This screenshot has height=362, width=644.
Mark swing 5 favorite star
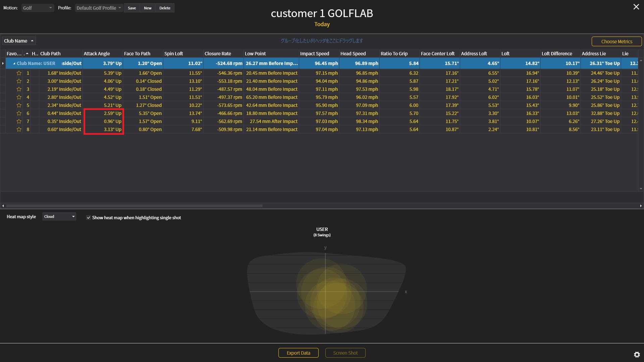pos(19,105)
